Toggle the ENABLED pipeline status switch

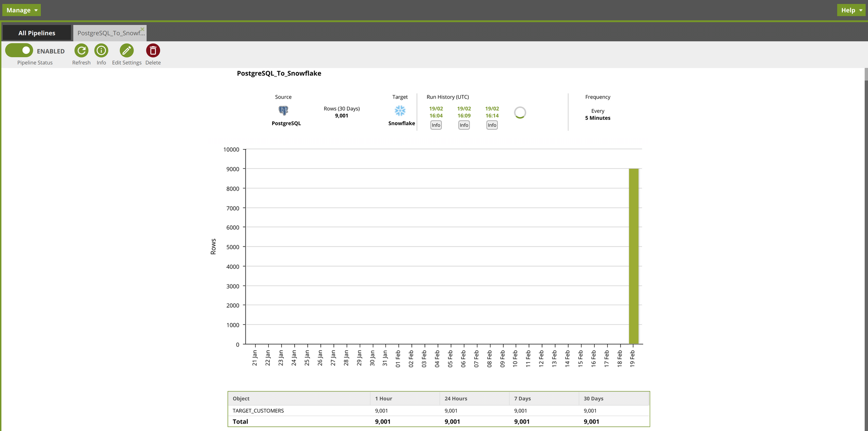[x=20, y=51]
